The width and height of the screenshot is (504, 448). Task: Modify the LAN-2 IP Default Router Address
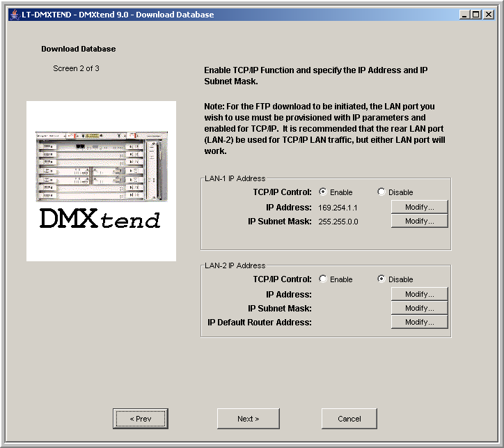point(420,323)
